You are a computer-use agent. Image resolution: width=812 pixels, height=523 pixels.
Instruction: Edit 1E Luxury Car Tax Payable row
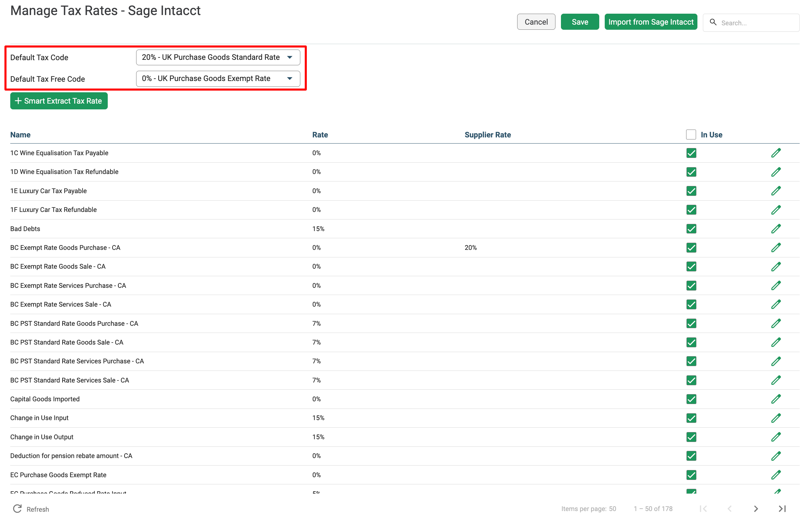pos(776,191)
